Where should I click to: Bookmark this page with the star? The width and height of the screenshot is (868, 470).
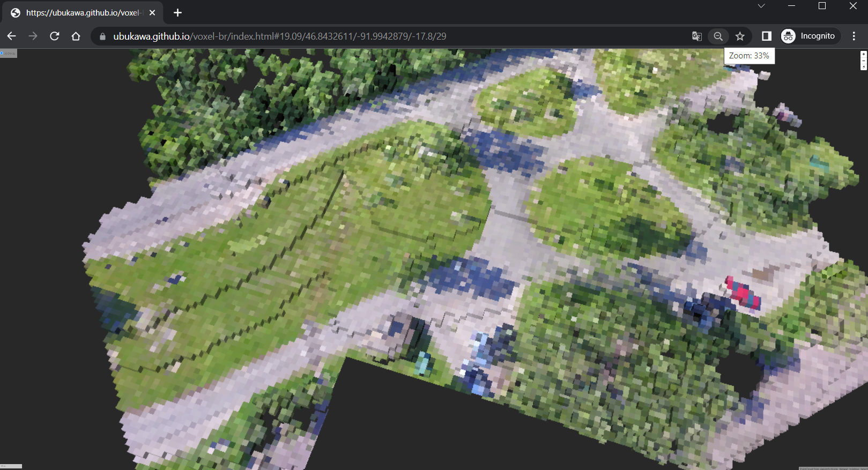740,36
